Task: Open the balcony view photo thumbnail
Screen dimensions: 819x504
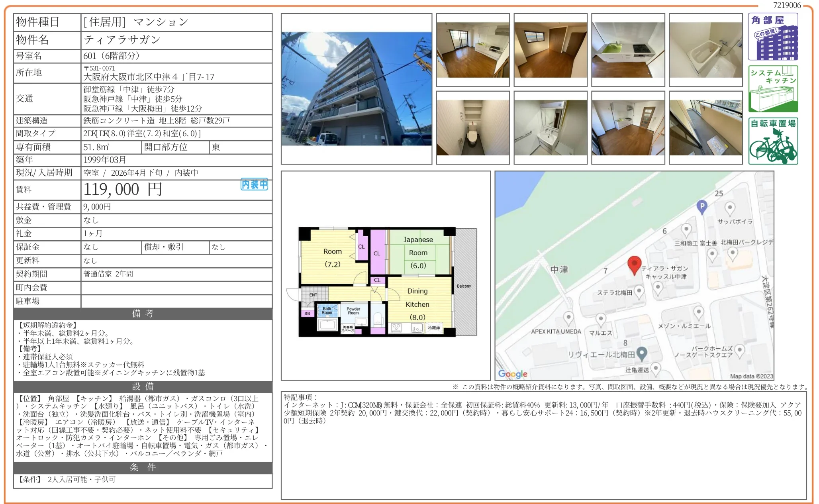Action: coord(705,127)
